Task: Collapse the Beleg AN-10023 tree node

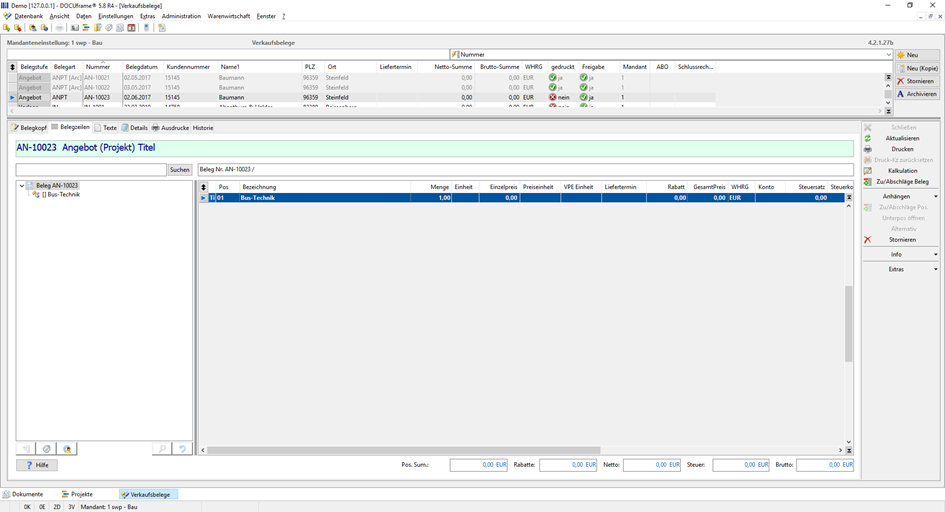Action: pyautogui.click(x=22, y=186)
